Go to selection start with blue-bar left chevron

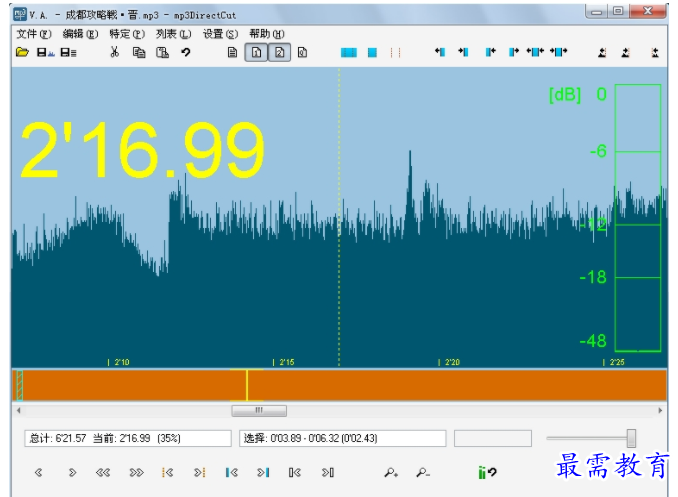232,472
